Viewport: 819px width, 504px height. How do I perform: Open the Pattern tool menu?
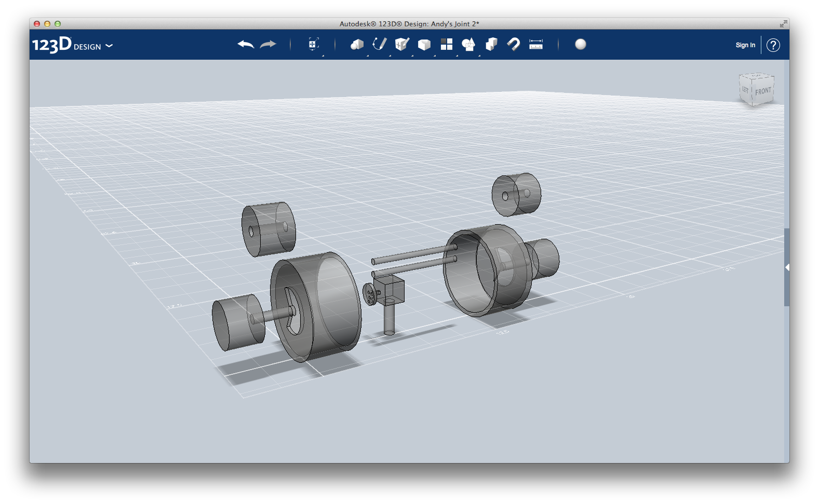click(447, 45)
